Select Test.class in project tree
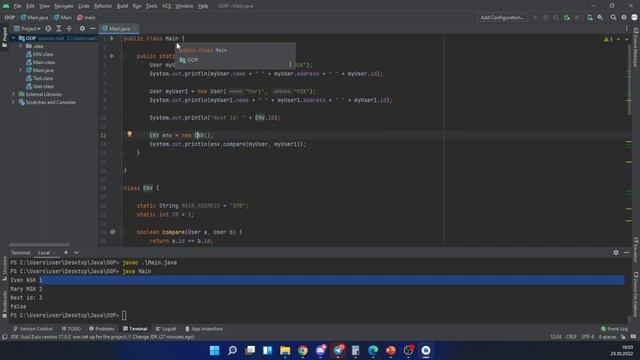Viewport: 640px width, 360px height. tap(40, 78)
